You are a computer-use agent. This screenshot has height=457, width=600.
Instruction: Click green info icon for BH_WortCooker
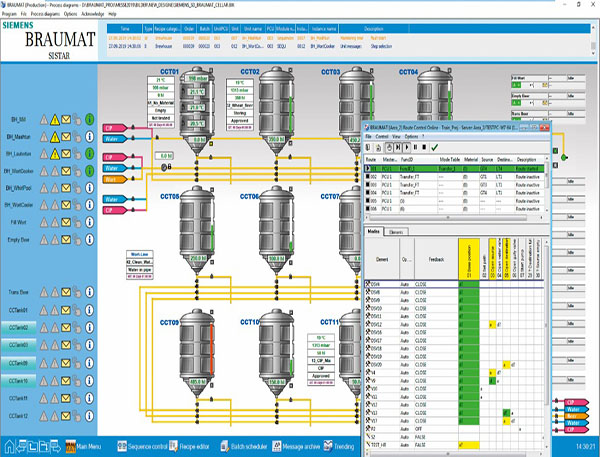point(89,171)
